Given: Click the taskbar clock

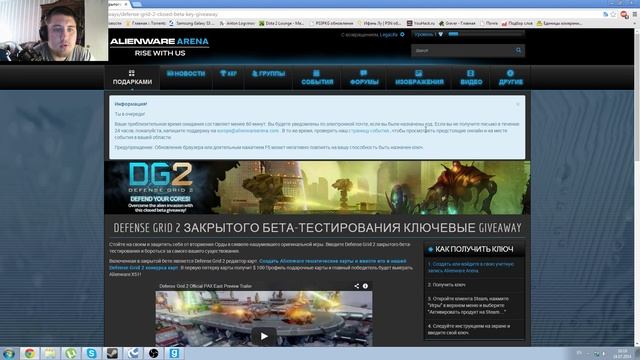Looking at the screenshot, I should [622, 353].
